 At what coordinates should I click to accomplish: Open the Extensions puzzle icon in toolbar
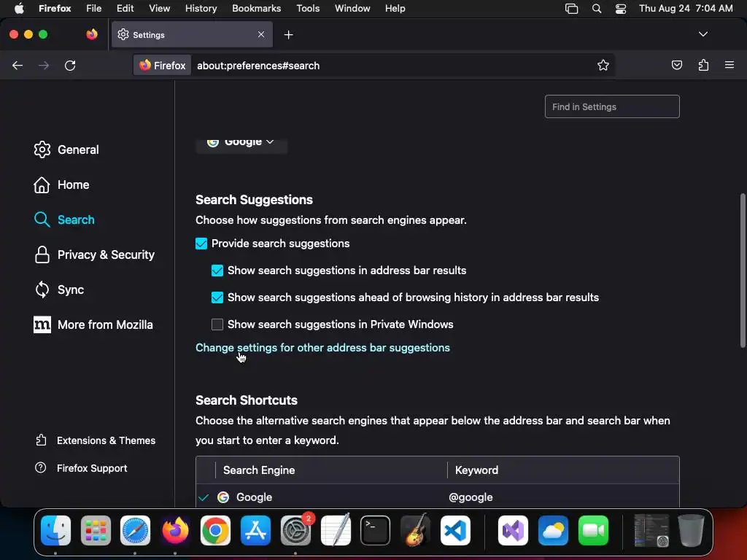pos(703,65)
